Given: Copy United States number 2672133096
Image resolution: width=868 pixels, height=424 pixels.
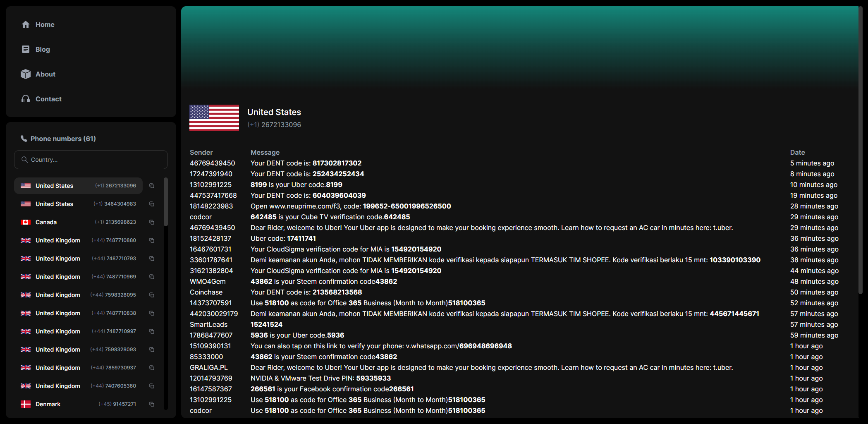Looking at the screenshot, I should coord(152,186).
